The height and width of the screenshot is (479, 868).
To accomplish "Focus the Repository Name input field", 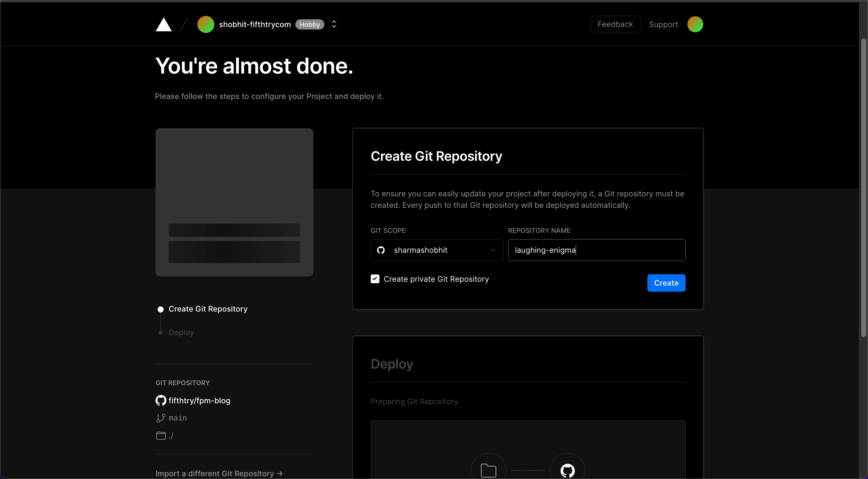I will 596,250.
